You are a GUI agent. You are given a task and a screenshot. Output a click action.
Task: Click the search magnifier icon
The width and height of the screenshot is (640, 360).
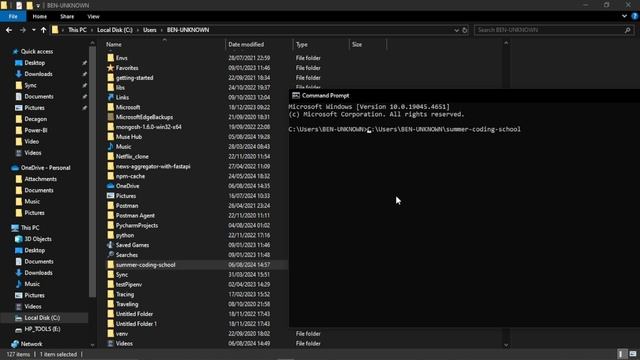pyautogui.click(x=628, y=30)
